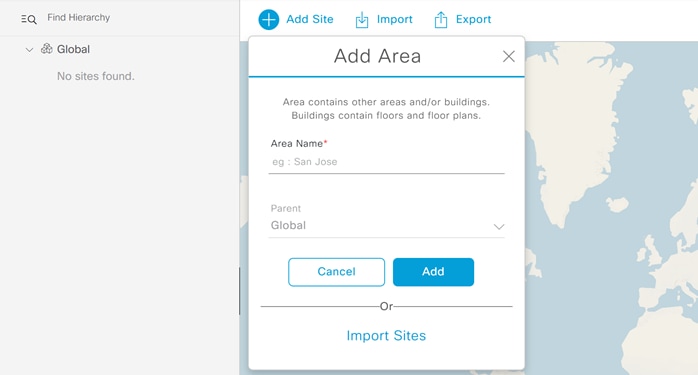Screen dimensions: 698x375
Task: Click the blue plus Add Site icon
Action: tap(268, 20)
